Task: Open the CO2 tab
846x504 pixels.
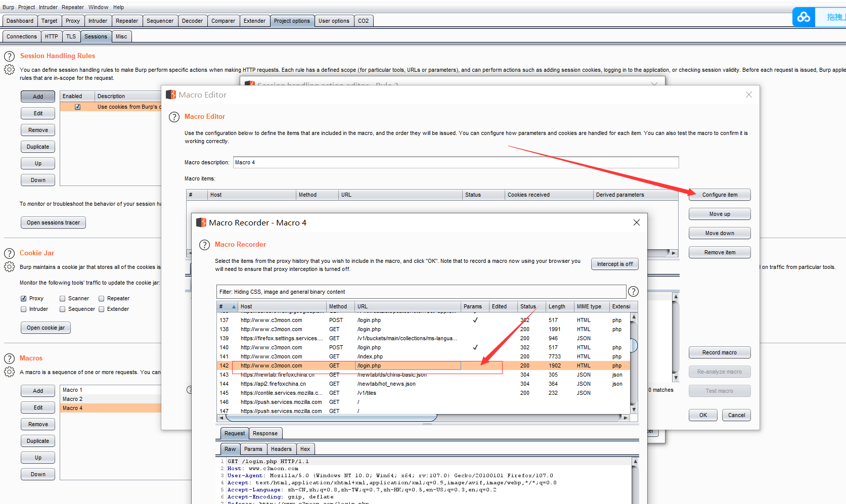Action: 364,21
